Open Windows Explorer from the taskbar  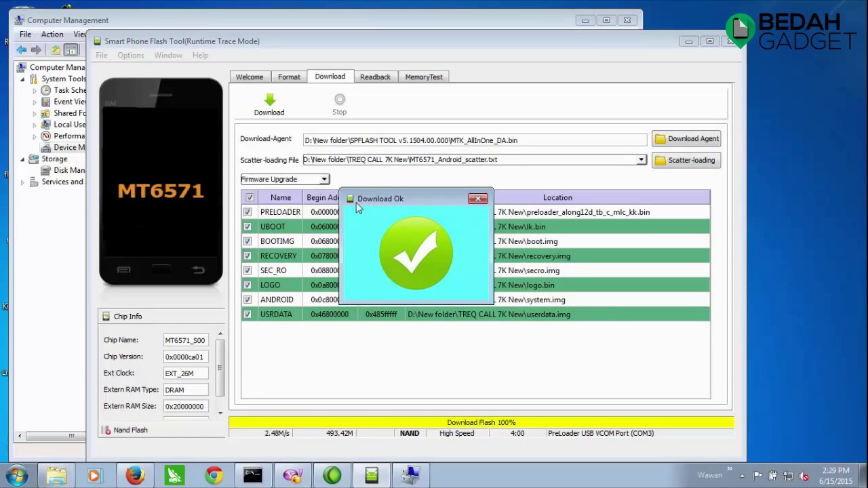pyautogui.click(x=56, y=475)
